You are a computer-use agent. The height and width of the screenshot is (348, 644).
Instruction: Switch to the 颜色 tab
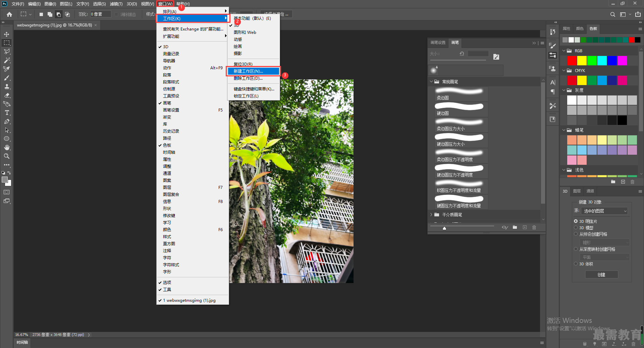580,29
